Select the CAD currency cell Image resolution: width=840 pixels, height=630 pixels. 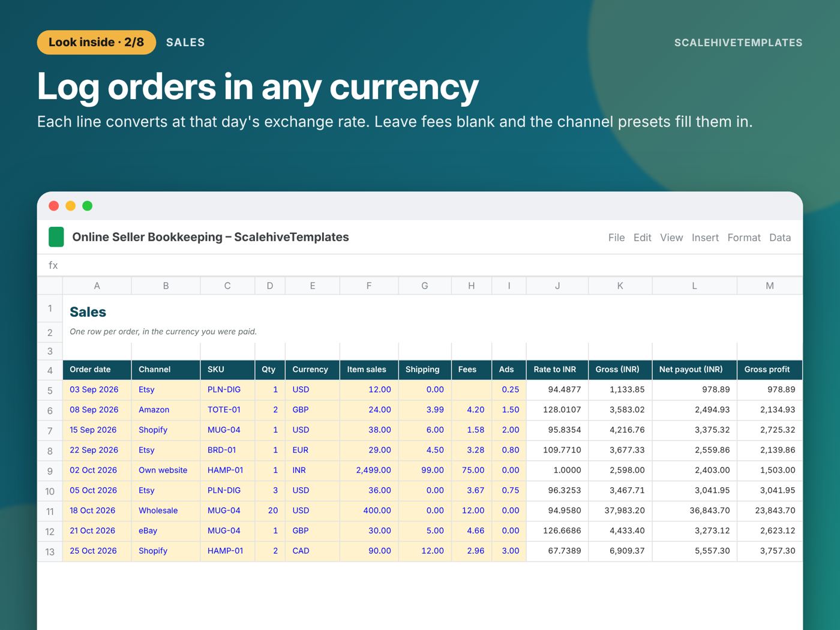pyautogui.click(x=312, y=551)
